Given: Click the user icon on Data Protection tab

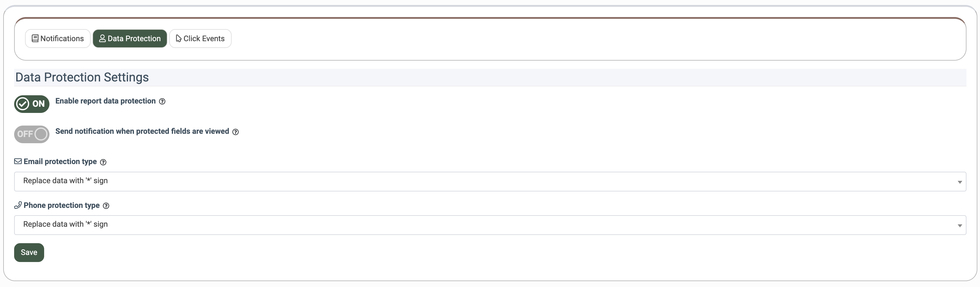Looking at the screenshot, I should [x=102, y=39].
